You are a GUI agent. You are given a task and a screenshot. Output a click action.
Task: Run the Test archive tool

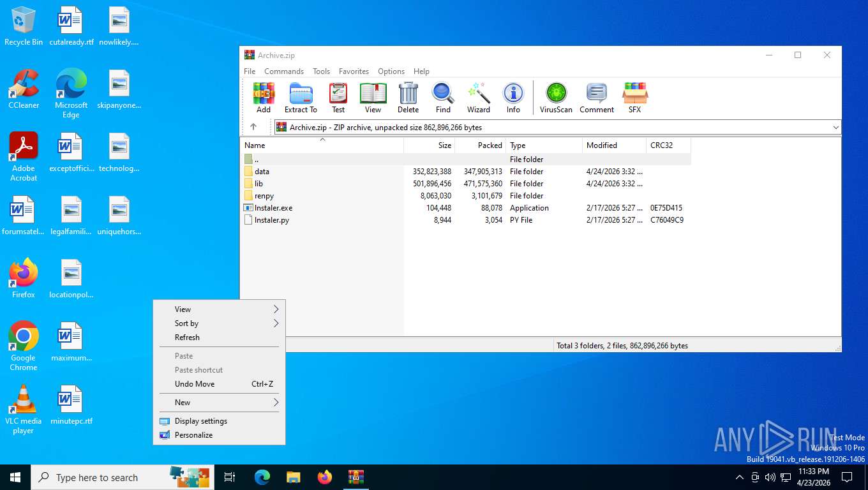point(338,98)
